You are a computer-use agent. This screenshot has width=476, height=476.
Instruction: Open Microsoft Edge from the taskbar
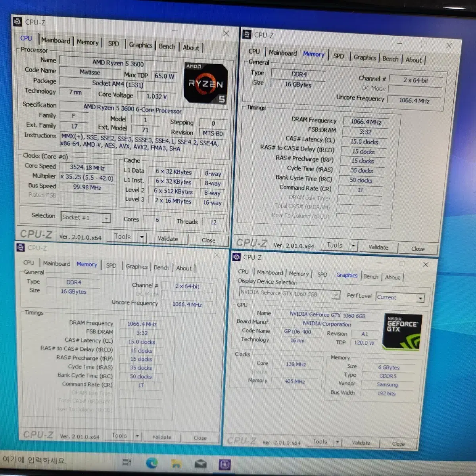click(x=152, y=462)
